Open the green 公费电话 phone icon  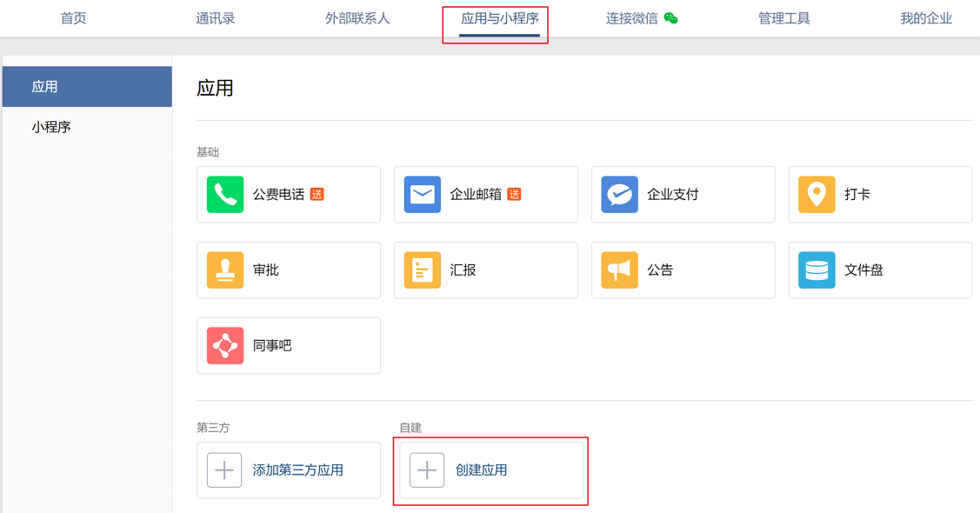click(x=225, y=194)
